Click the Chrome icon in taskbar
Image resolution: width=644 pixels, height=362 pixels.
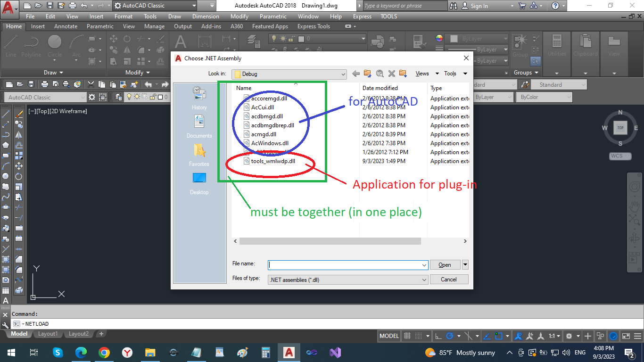coord(104,353)
